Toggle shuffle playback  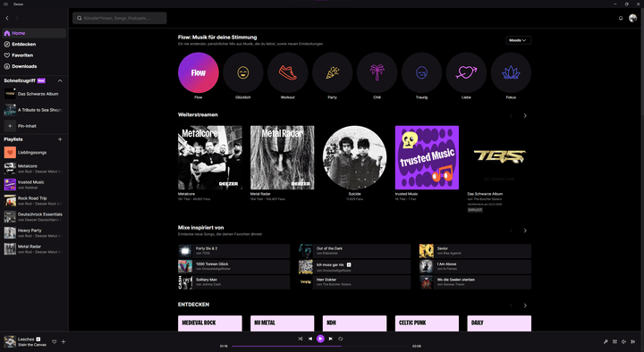301,339
